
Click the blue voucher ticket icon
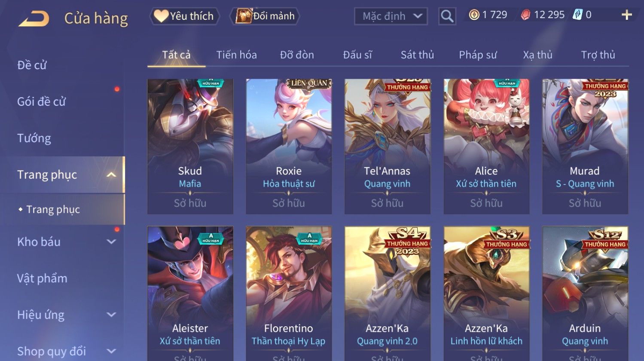click(x=577, y=15)
